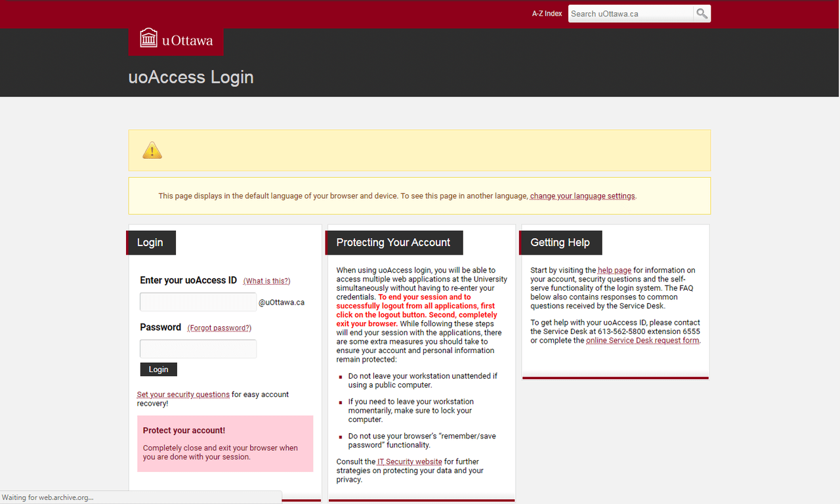The height and width of the screenshot is (504, 840).
Task: Click the 'Protect your account!' pink notice box
Action: pos(224,444)
